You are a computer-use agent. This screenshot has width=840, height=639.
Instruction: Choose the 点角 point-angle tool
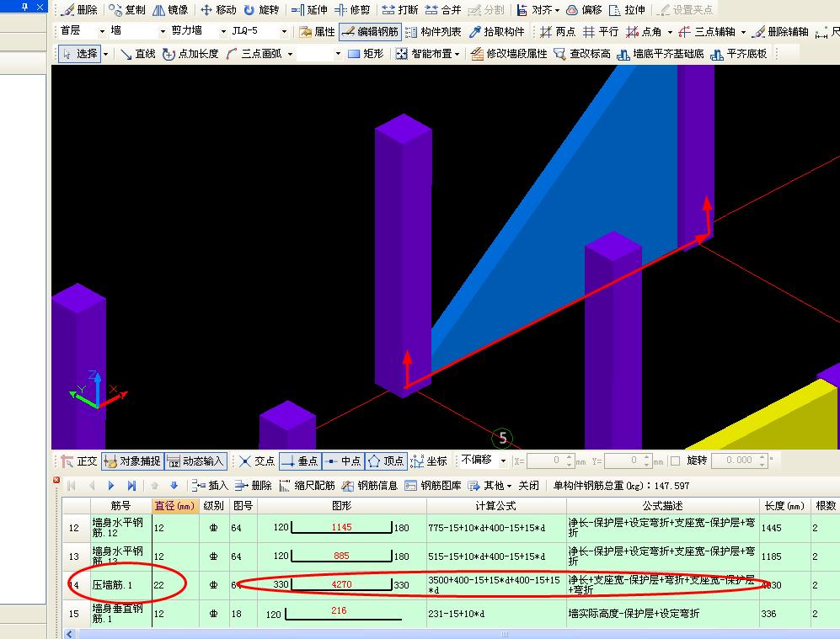[x=644, y=32]
